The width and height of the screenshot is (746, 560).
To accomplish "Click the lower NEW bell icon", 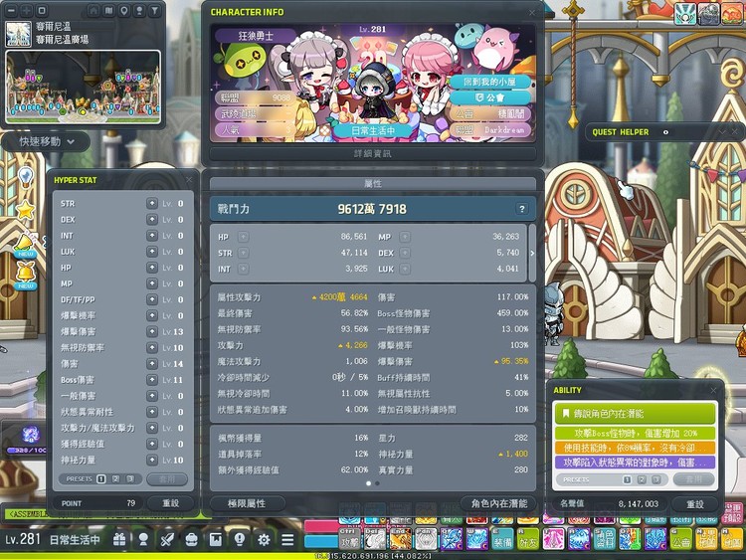I will [25, 275].
